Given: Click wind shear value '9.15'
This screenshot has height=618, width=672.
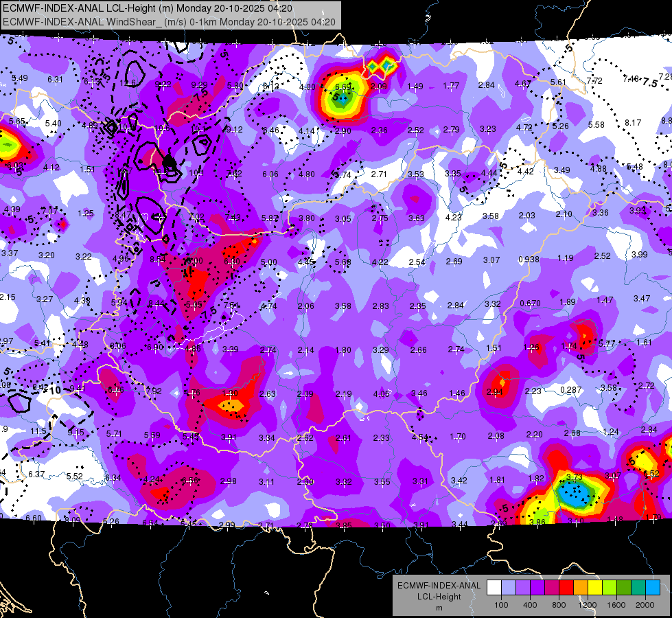Looking at the screenshot, I should click(x=76, y=433).
